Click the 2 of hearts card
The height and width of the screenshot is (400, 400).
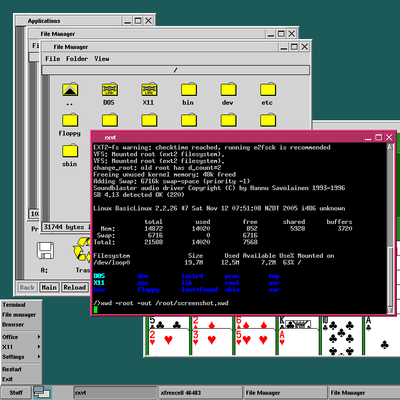[x=168, y=342]
